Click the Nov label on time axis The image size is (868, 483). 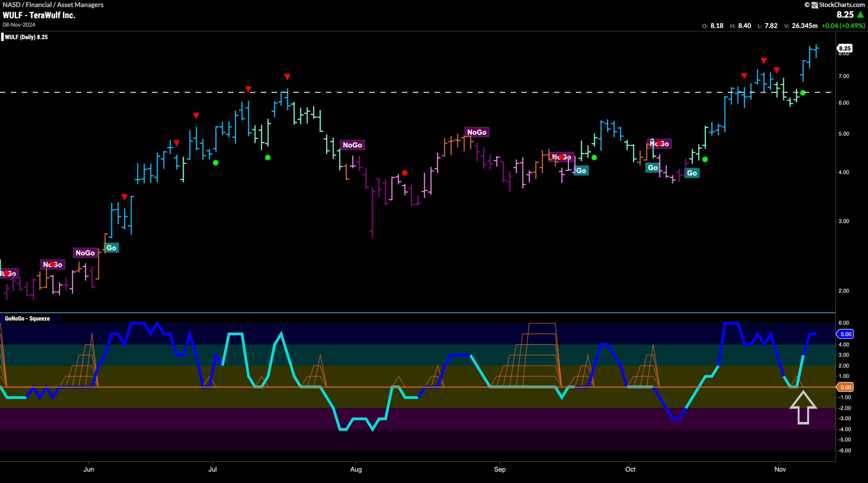(780, 469)
